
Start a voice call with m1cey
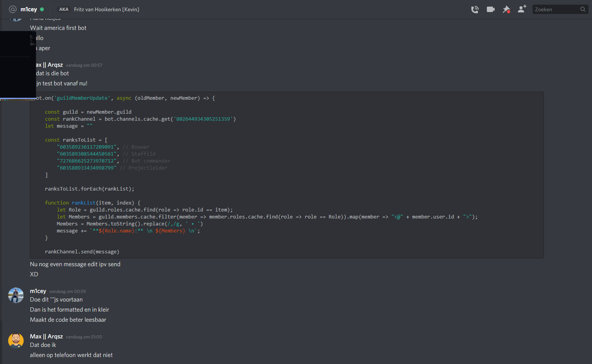click(474, 9)
